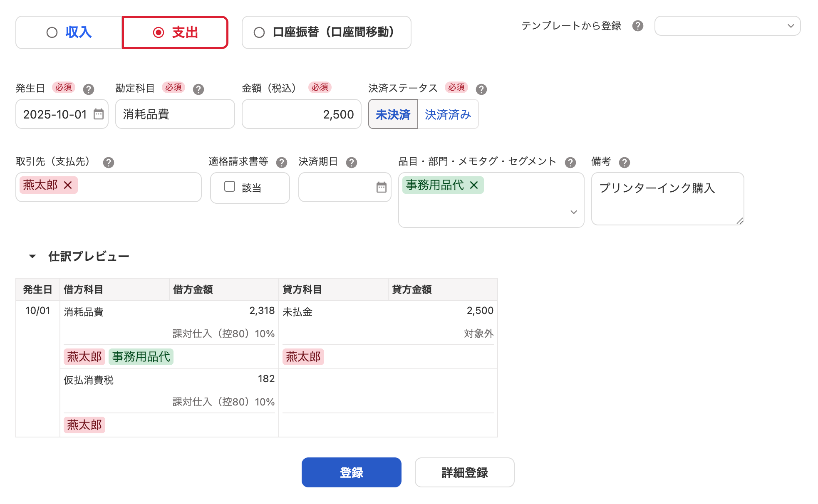The height and width of the screenshot is (504, 818).
Task: Check the 該当 checkbox for 適格請求書等
Action: 230,186
